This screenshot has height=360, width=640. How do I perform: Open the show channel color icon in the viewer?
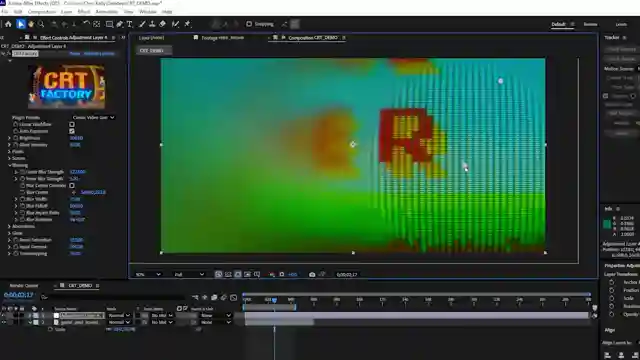pyautogui.click(x=272, y=275)
